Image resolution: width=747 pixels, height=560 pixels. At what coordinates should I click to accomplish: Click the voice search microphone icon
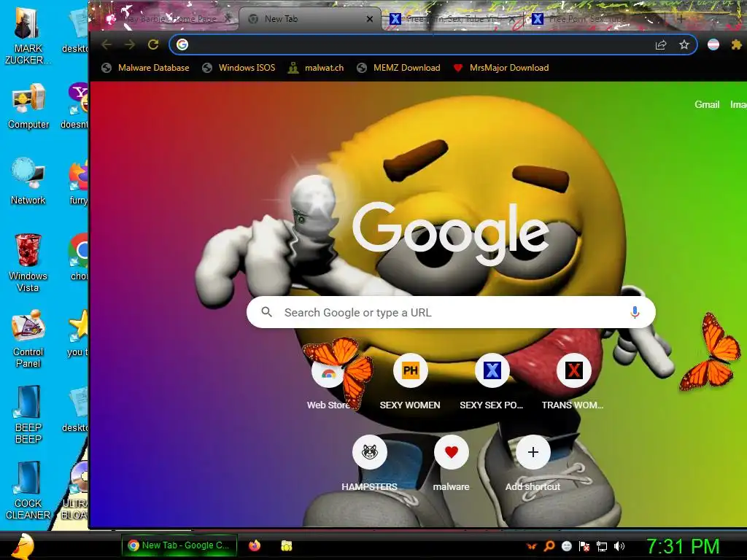635,312
